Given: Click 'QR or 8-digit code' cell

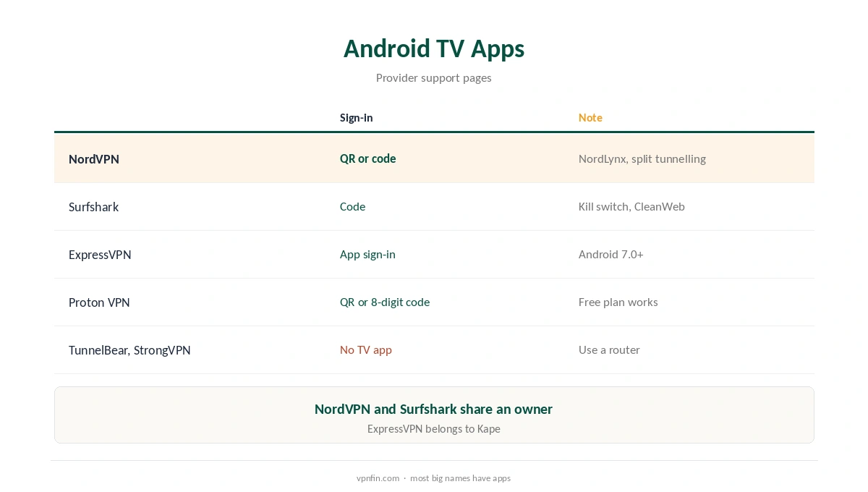Looking at the screenshot, I should (x=385, y=302).
